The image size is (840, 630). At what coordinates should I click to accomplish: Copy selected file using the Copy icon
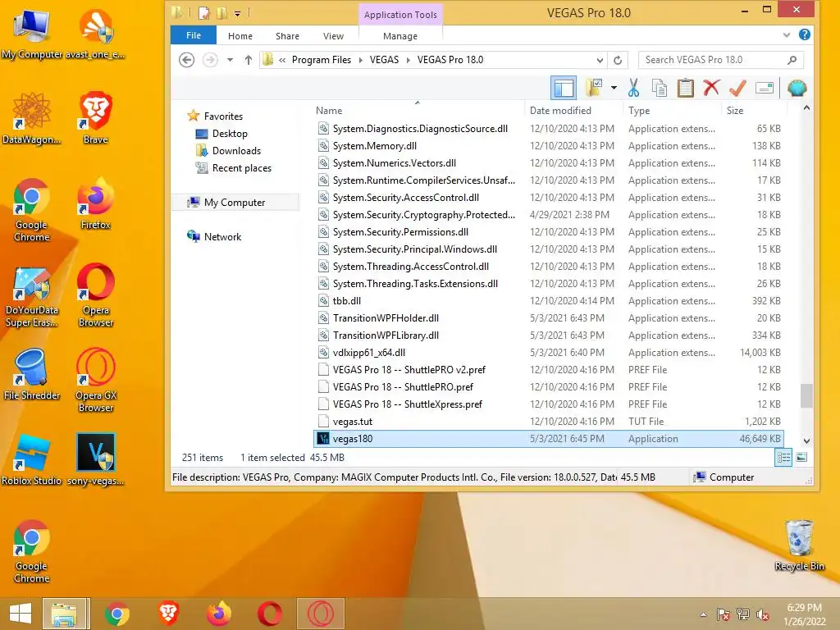pos(660,88)
